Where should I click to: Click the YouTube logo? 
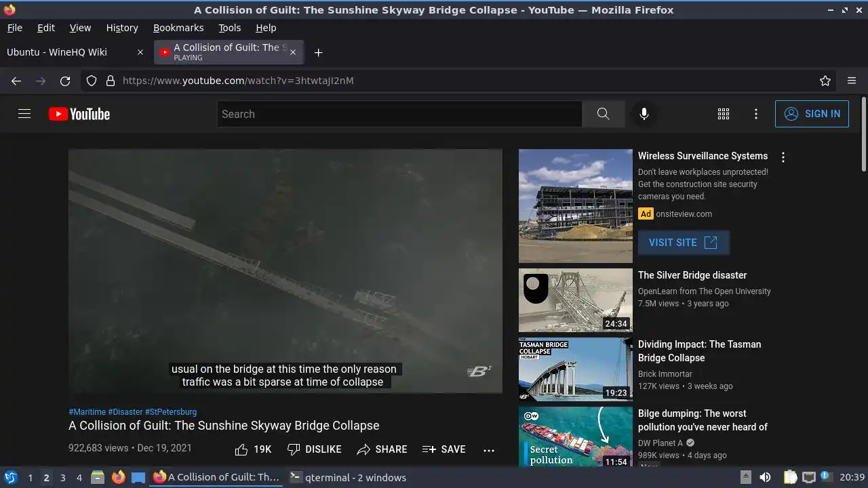click(x=79, y=114)
